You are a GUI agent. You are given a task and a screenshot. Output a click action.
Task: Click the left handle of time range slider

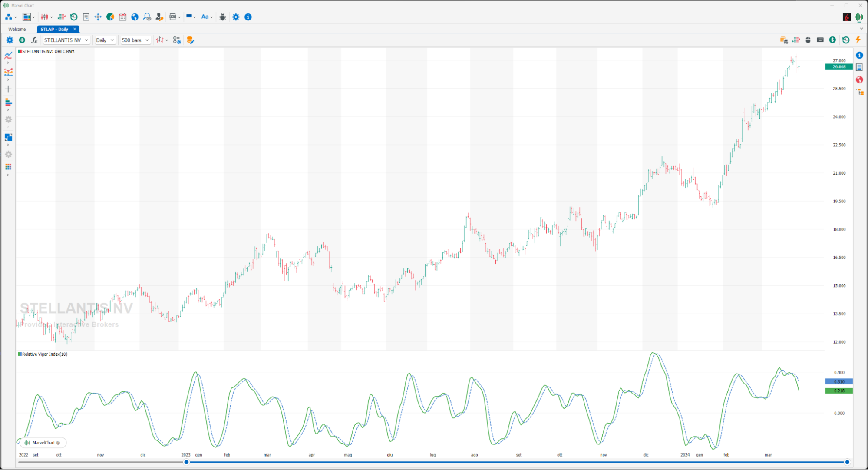pos(186,462)
